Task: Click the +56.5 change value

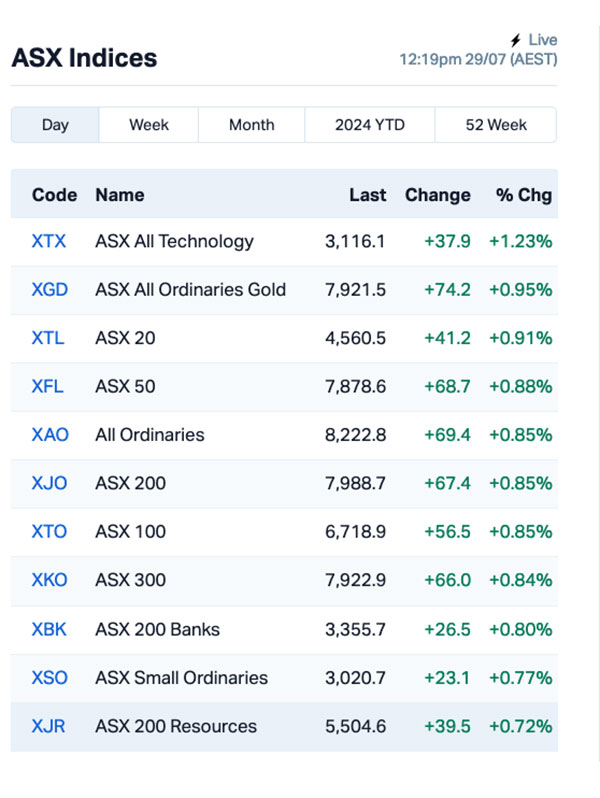Action: pyautogui.click(x=447, y=531)
